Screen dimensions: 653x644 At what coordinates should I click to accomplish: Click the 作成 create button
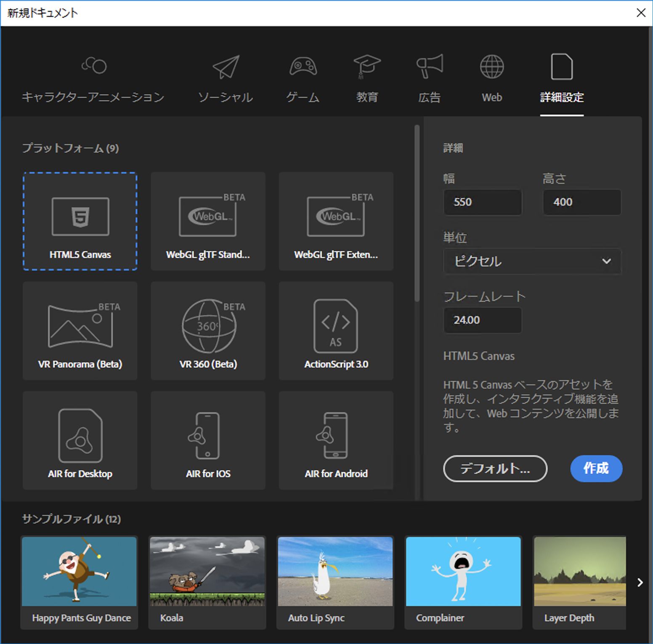point(596,468)
